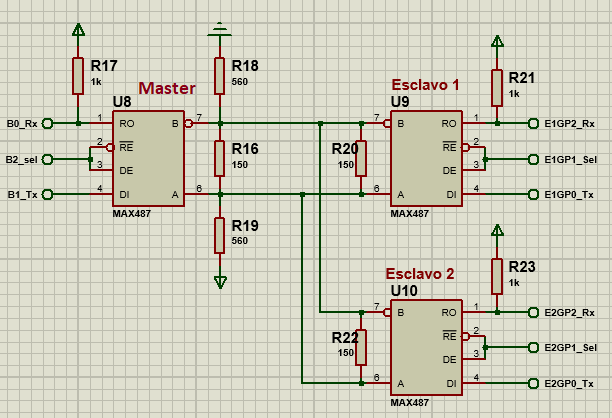Click the 560 value of R18
Screen dimensions: 612x418
click(x=240, y=82)
